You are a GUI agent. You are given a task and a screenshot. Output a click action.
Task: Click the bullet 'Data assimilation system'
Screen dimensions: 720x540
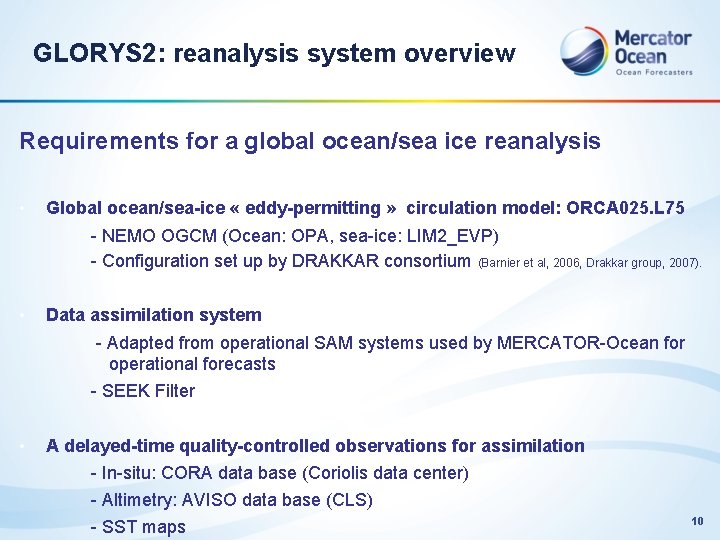click(x=154, y=315)
